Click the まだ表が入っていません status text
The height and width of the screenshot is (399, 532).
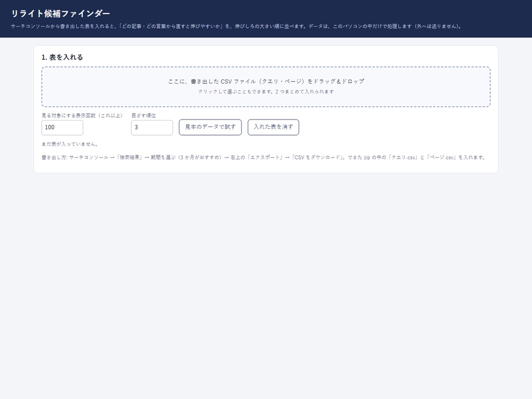coord(70,144)
